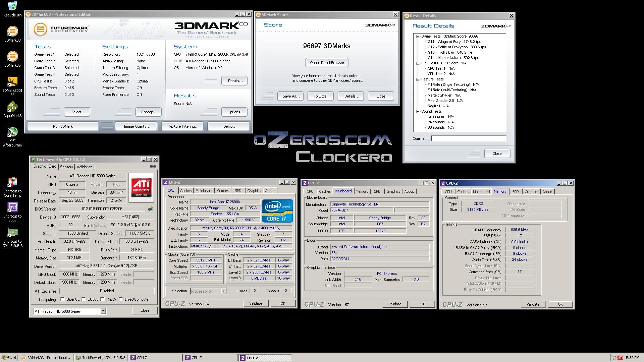The image size is (644, 362).
Task: Click Details... in System section
Action: click(x=235, y=81)
